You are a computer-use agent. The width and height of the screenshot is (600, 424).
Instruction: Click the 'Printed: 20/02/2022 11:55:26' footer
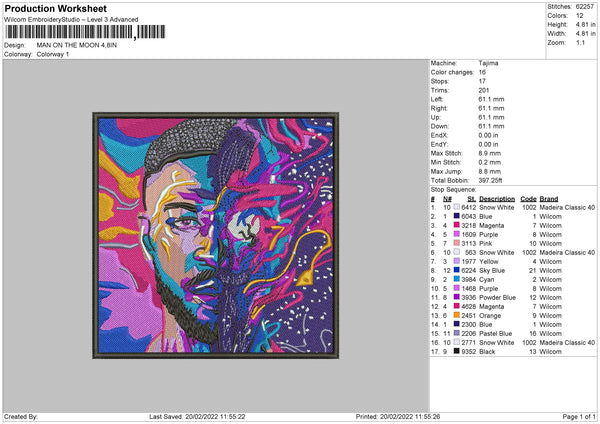(398, 416)
